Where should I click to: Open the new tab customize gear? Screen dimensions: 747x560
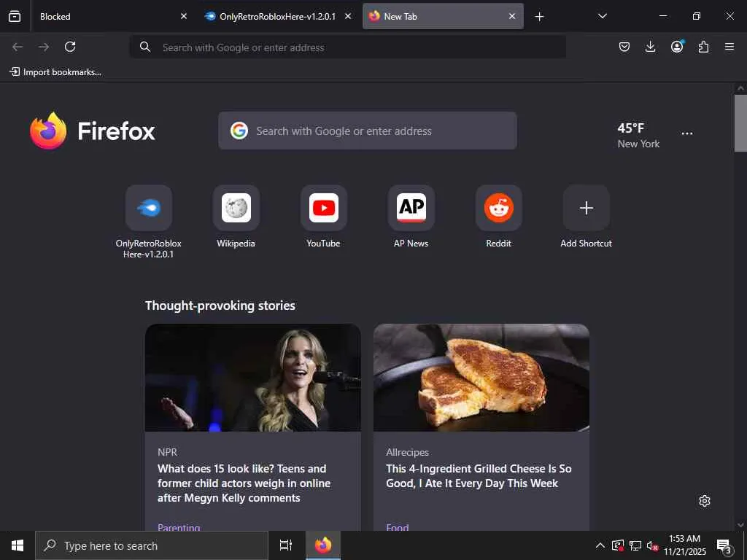tap(705, 501)
